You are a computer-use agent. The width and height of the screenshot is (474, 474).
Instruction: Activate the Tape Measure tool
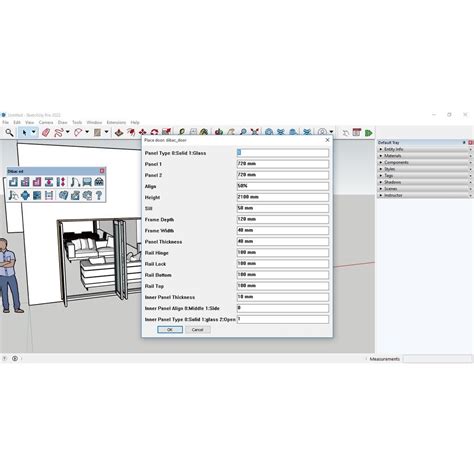point(182,132)
